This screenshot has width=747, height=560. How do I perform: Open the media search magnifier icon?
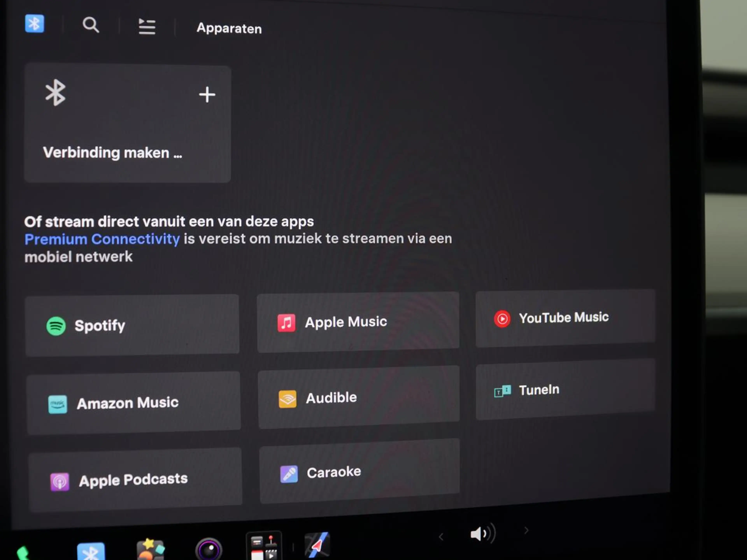point(91,25)
